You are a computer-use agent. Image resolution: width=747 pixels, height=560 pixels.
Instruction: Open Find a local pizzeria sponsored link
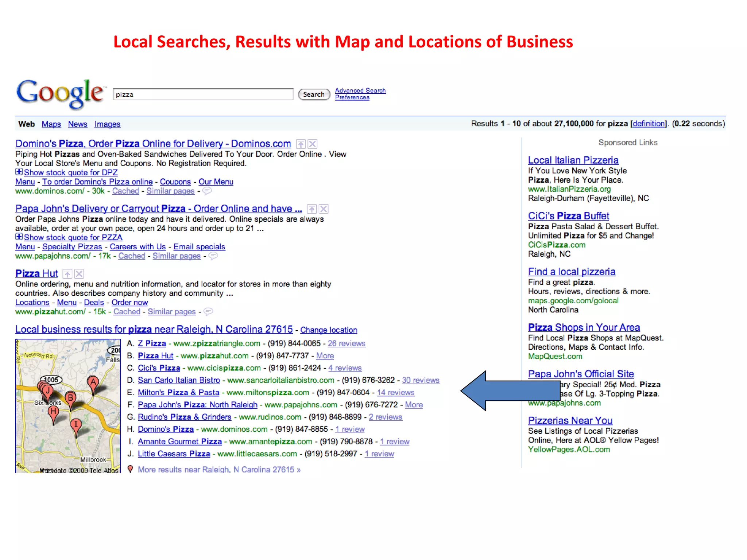point(572,272)
